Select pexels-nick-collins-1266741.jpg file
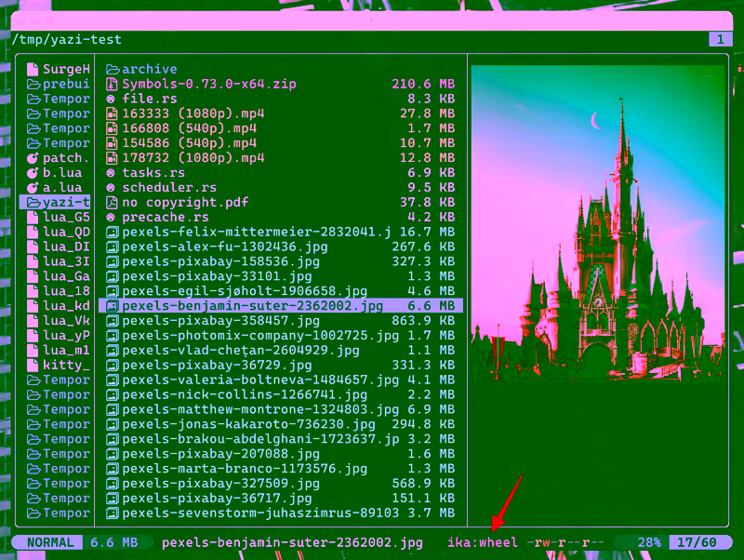 coord(281,394)
